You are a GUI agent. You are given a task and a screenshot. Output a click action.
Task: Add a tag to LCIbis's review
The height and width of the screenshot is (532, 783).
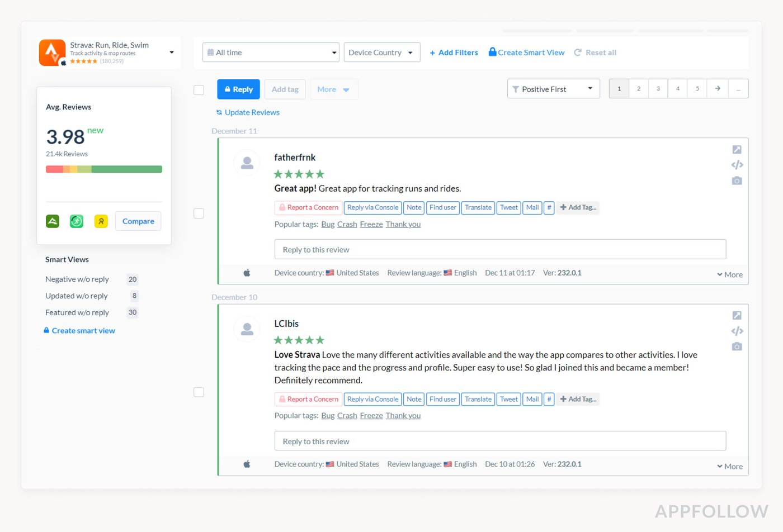click(x=578, y=399)
